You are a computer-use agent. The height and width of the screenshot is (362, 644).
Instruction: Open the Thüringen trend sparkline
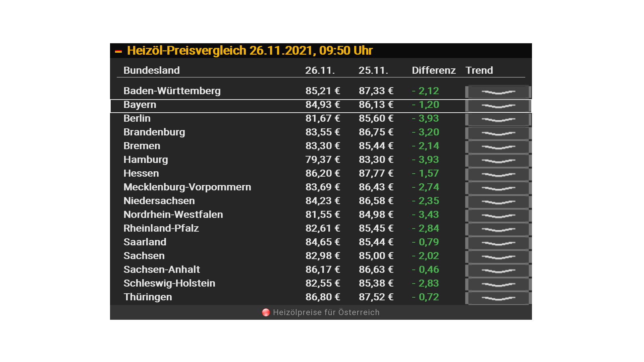pos(498,298)
